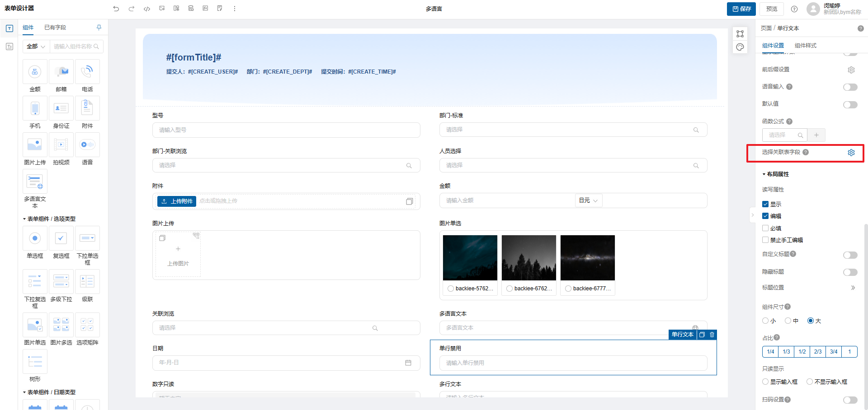
Task: Click the pin icon in component panel
Action: 99,28
